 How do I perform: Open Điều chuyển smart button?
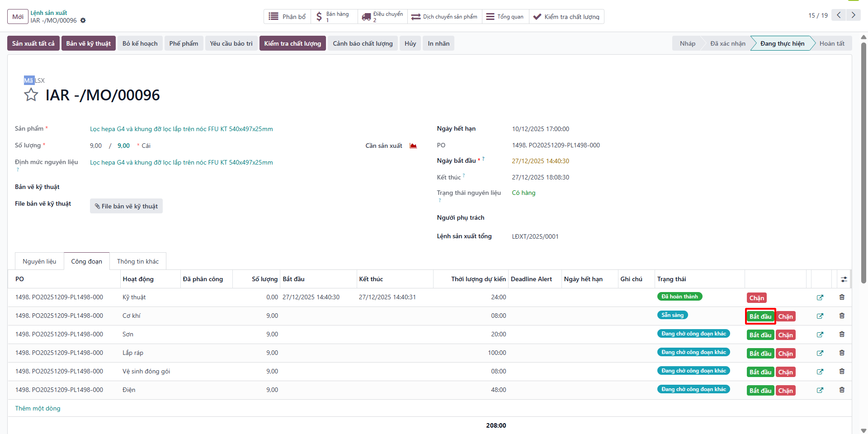382,17
